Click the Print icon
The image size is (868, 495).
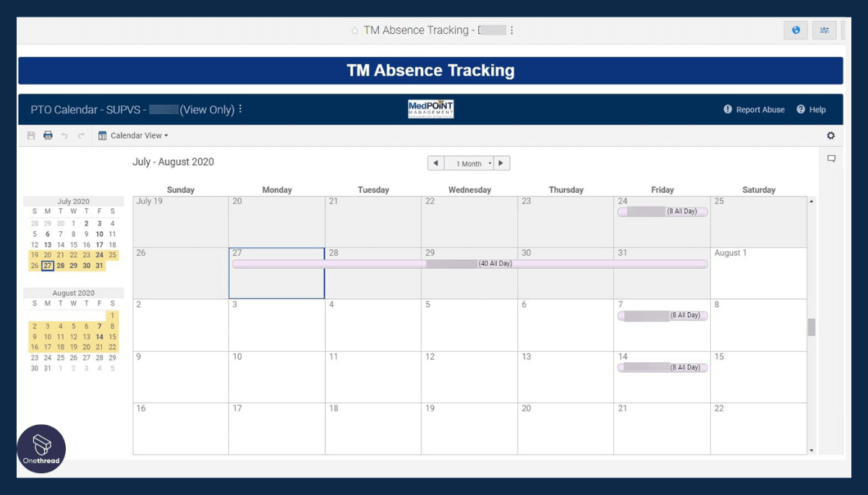[x=48, y=135]
